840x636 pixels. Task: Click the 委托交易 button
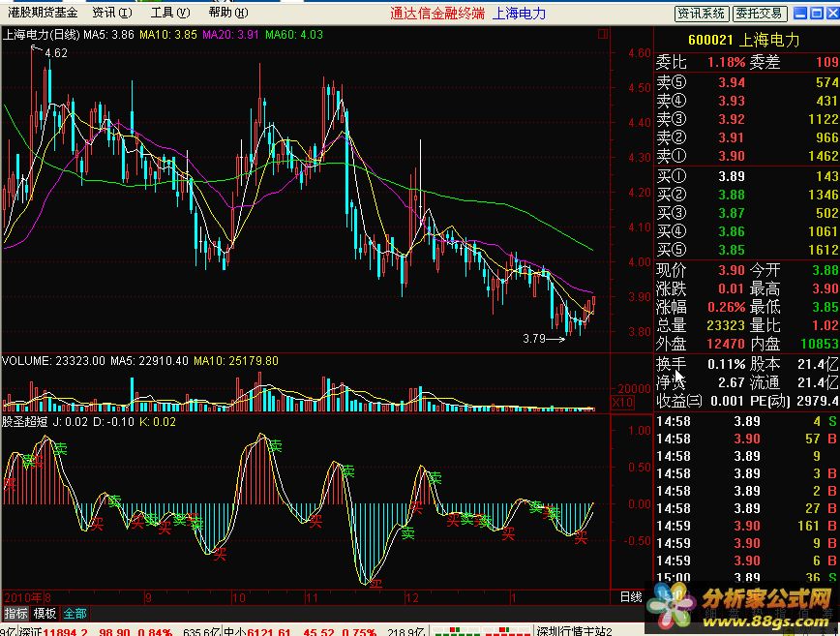point(759,14)
